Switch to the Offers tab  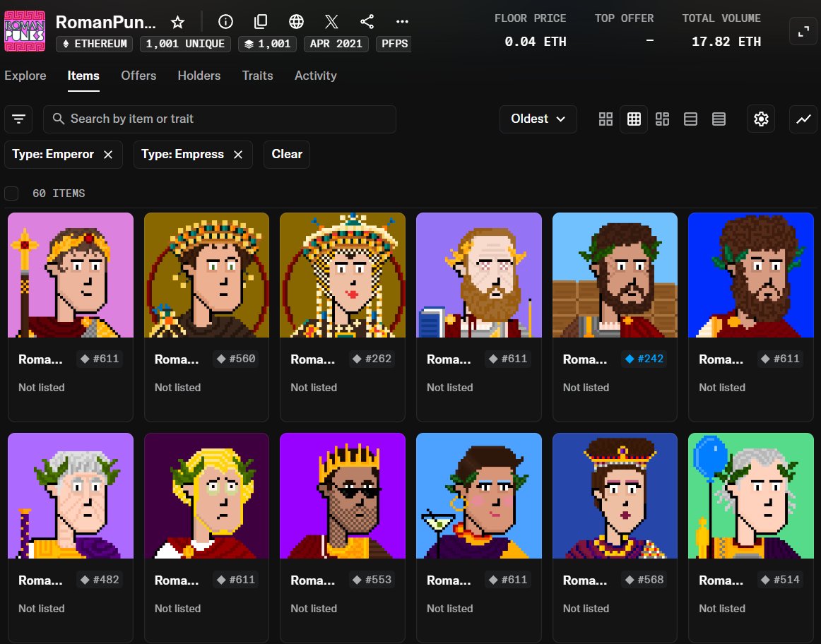click(x=138, y=76)
